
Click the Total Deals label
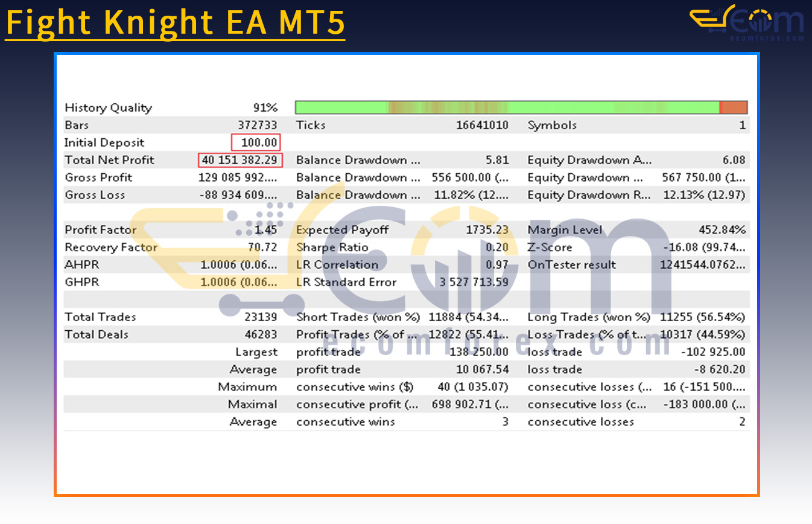point(97,336)
